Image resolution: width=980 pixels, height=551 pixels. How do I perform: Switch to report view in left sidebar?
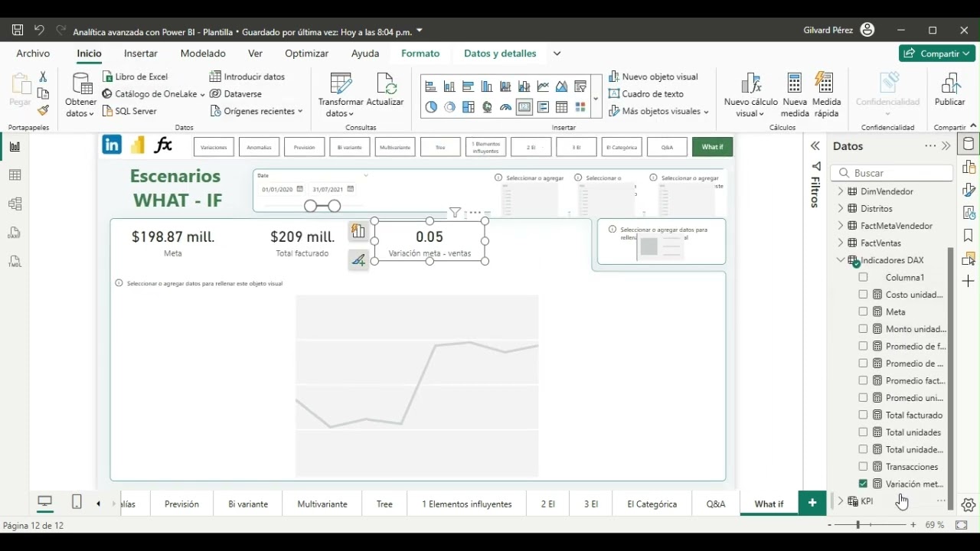[15, 147]
